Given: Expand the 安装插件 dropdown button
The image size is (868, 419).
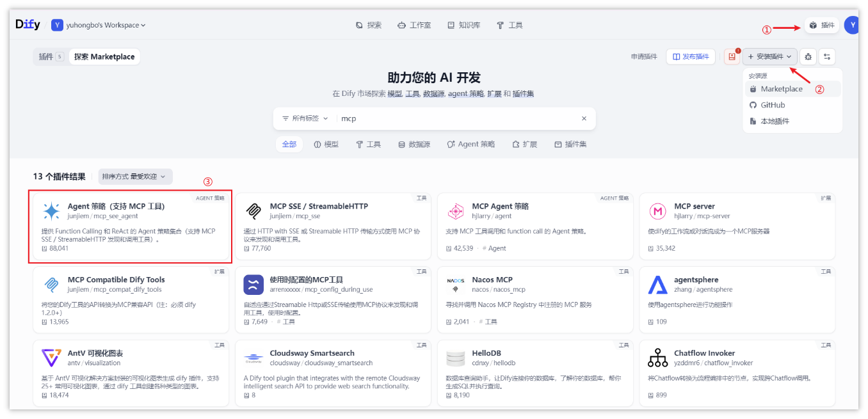Looking at the screenshot, I should click(769, 56).
